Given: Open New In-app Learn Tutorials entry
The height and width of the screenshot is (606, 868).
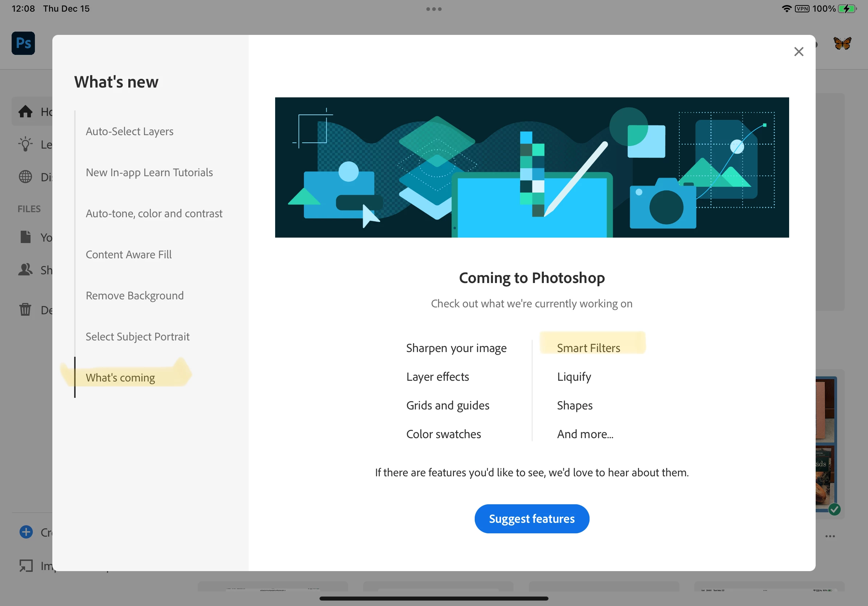Looking at the screenshot, I should tap(149, 172).
